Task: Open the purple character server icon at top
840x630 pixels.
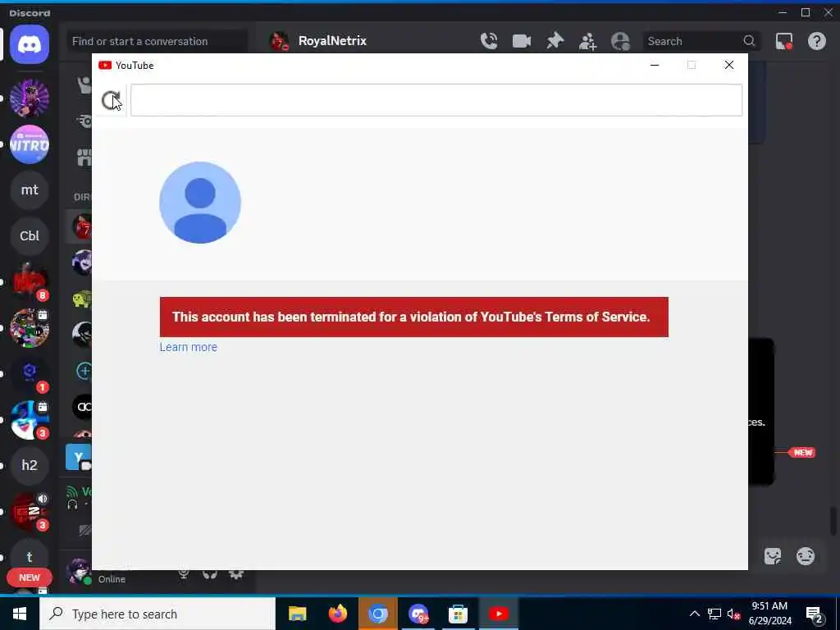Action: [30, 98]
